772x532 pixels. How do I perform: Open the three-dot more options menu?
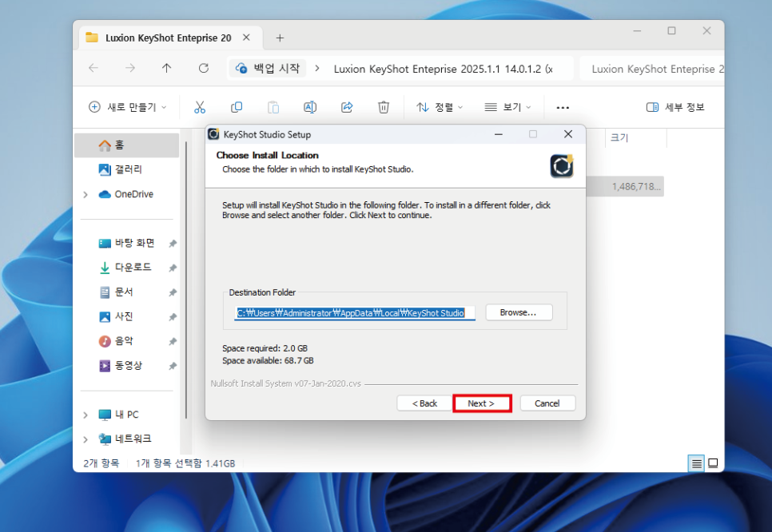click(563, 107)
